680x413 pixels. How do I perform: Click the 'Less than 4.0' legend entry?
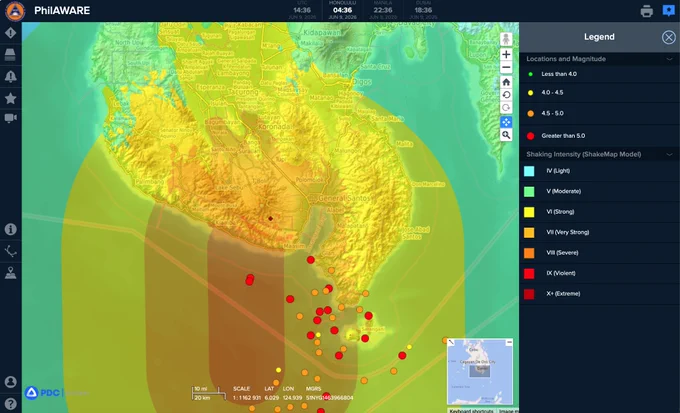(x=559, y=74)
